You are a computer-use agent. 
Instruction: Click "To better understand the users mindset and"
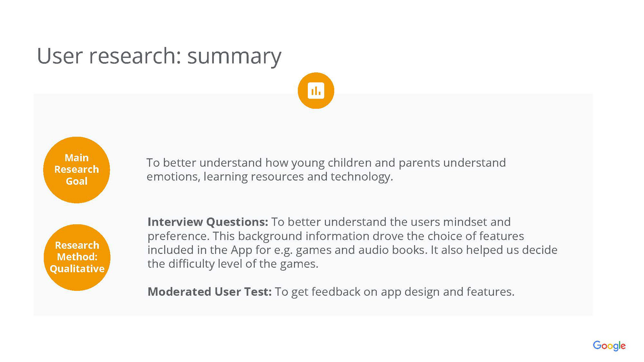391,222
